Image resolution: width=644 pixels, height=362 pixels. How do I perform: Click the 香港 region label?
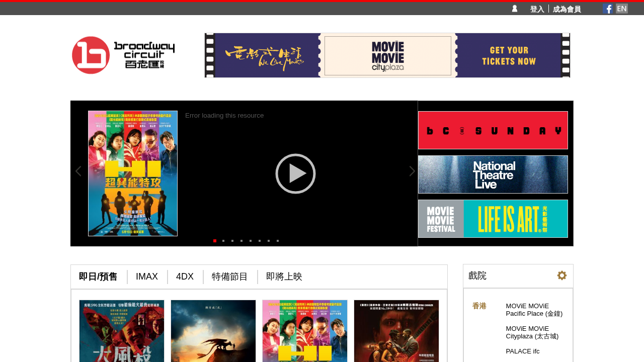pos(479,306)
